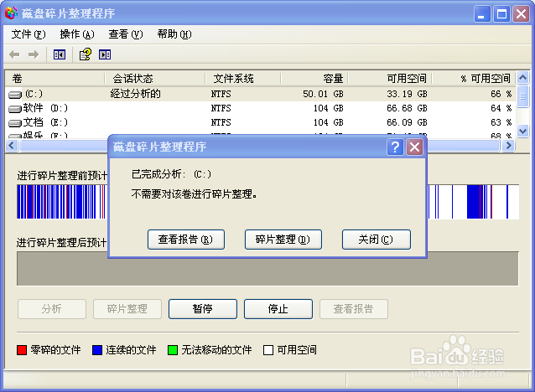Maximize the 磁盘碎片整理程序 window
535x392 pixels.
501,14
